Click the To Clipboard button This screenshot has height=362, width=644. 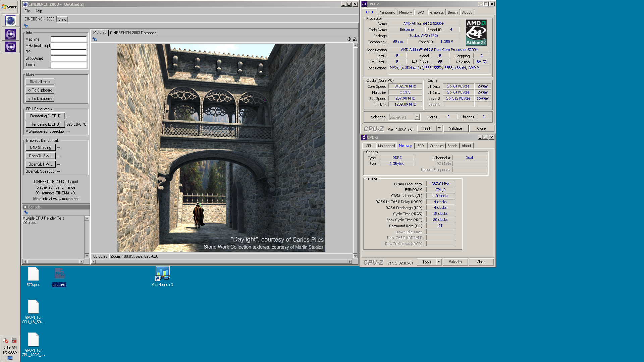pyautogui.click(x=40, y=90)
